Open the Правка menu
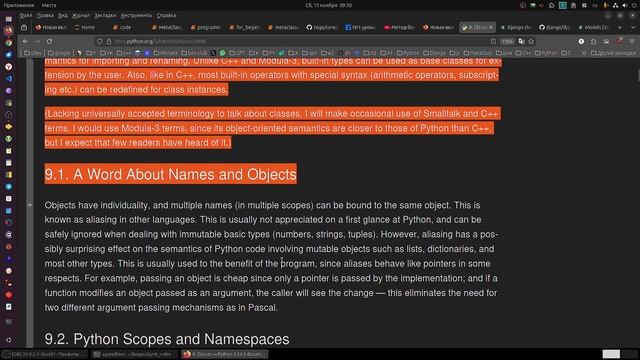Viewport: 640px width, 360px height. [45, 16]
